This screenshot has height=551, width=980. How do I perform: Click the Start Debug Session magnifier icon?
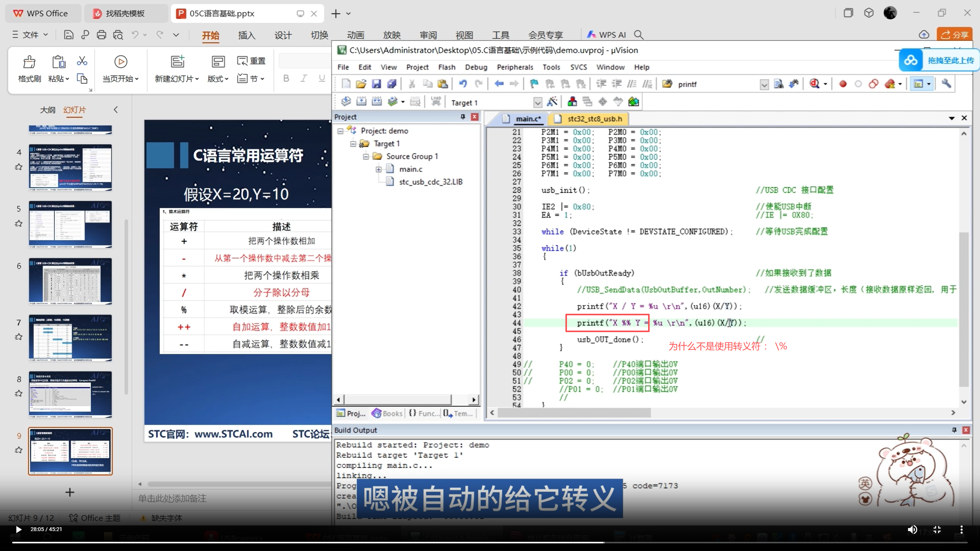click(814, 84)
